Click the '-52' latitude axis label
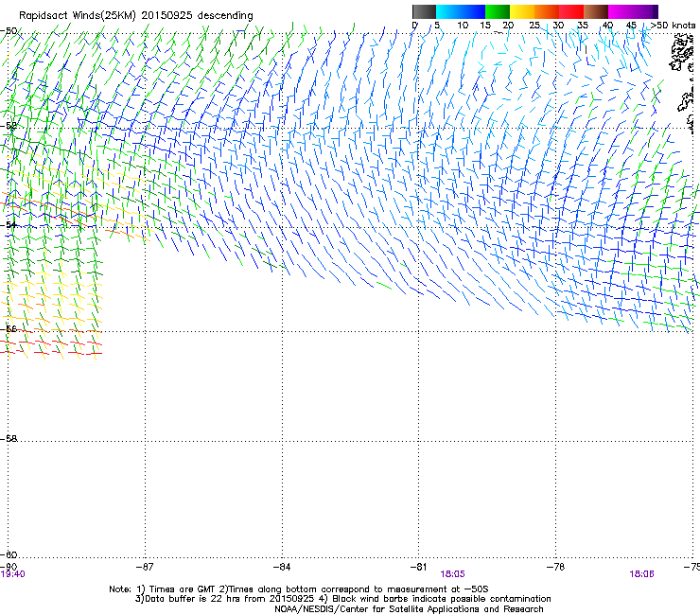 tap(9, 126)
